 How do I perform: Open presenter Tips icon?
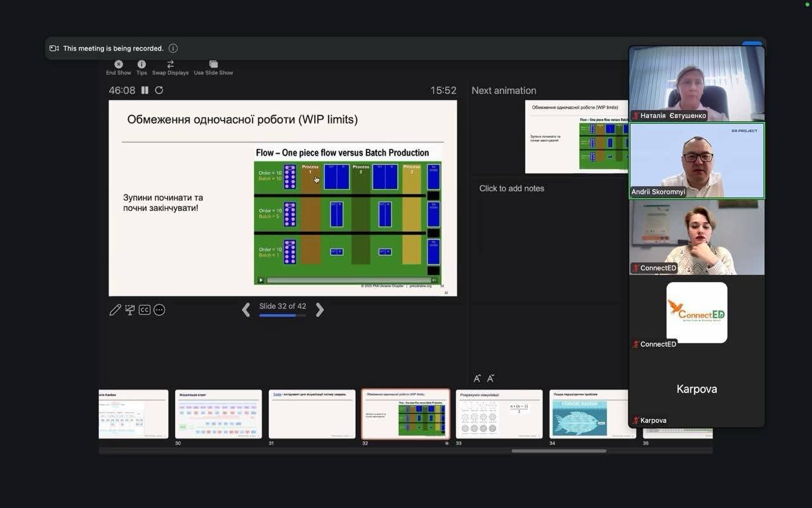pyautogui.click(x=141, y=64)
